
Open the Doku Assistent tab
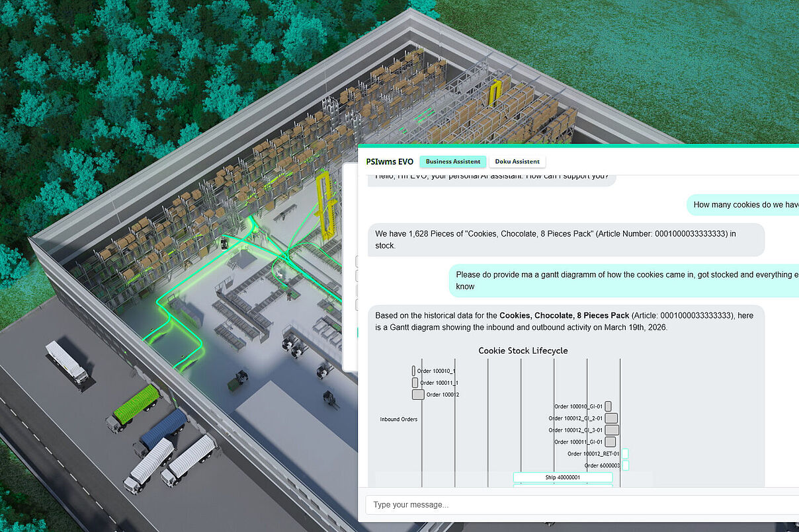[517, 161]
